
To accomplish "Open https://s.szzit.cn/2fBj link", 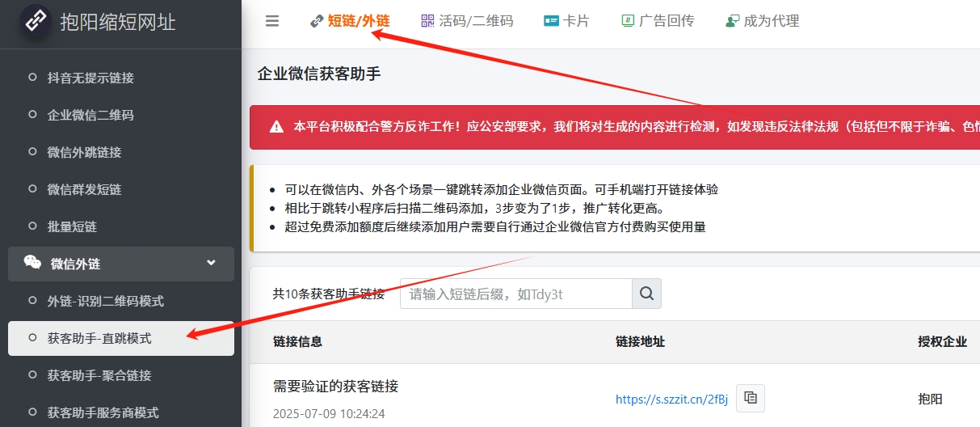I will coord(671,399).
